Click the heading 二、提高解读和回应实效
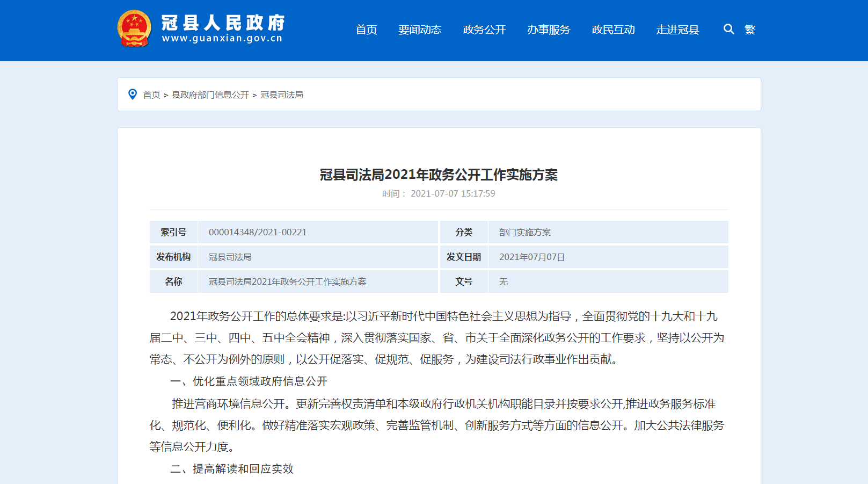Viewport: 868px width, 484px height. (x=232, y=469)
